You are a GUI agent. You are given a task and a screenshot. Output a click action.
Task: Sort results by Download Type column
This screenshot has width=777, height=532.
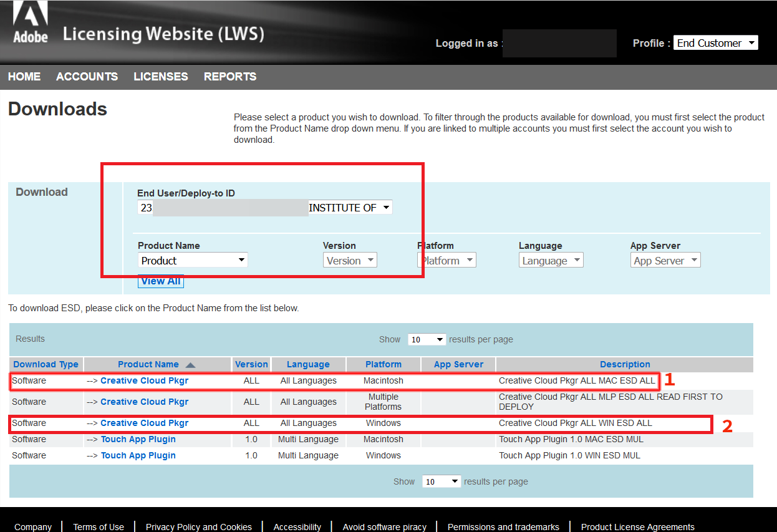tap(46, 364)
